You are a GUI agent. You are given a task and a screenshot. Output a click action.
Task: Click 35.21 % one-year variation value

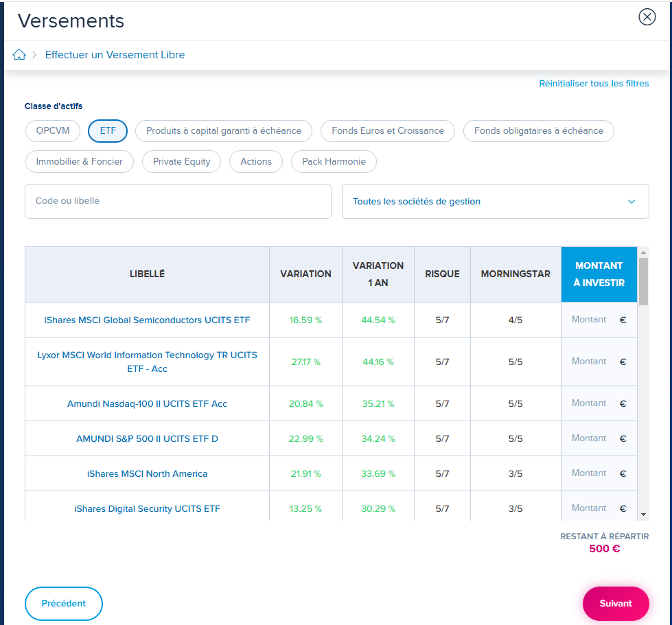[x=378, y=403]
